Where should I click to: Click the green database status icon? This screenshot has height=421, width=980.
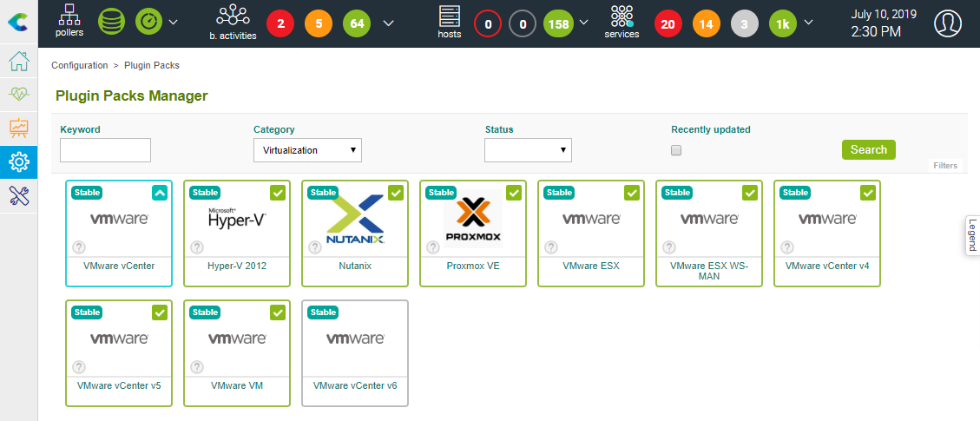point(111,22)
